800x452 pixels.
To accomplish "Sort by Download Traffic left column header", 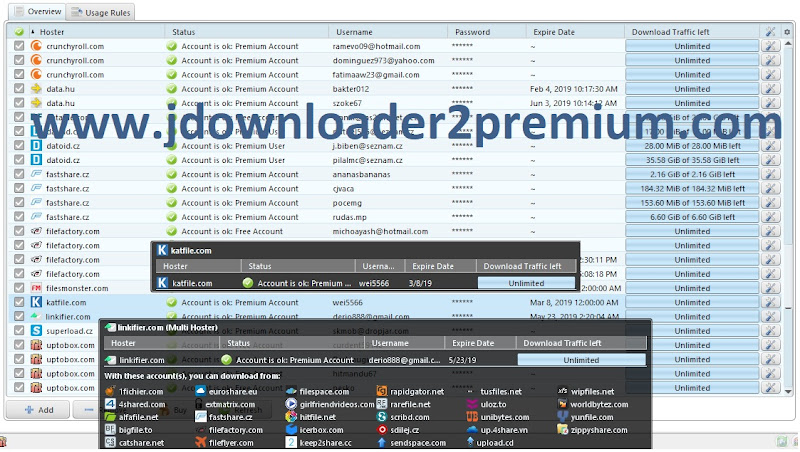I will (x=692, y=32).
